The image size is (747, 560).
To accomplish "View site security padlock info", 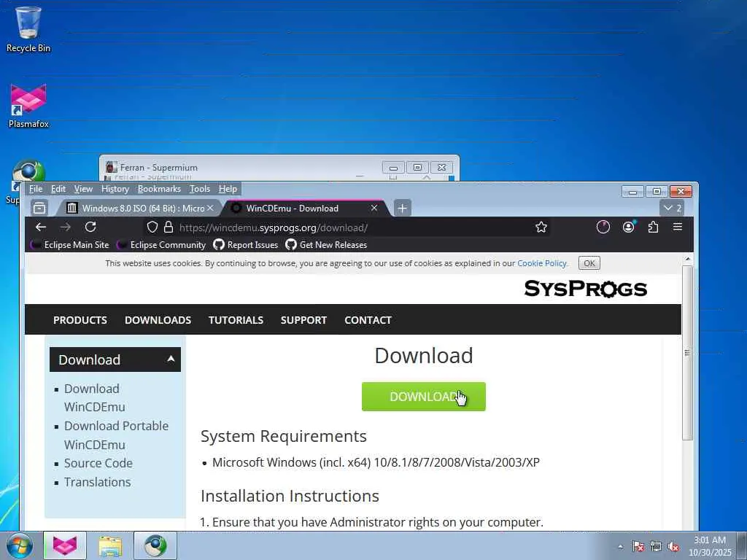I will (x=169, y=227).
